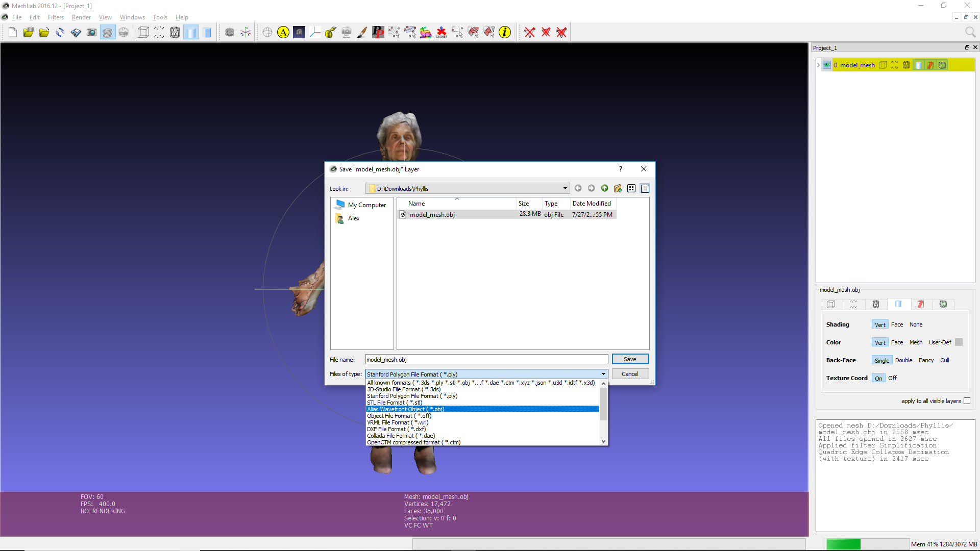Open the Render menu
The image size is (980, 551).
pyautogui.click(x=81, y=17)
